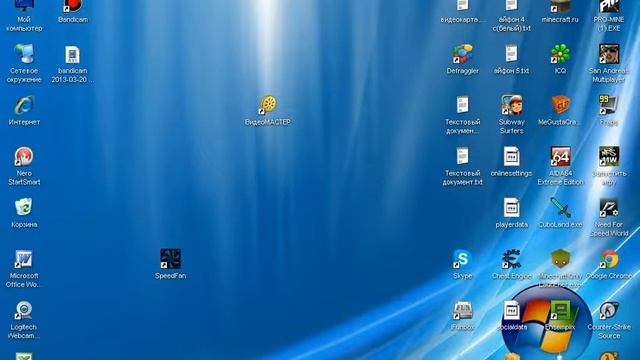Select the Текстовый документ.txt file

[x=462, y=156]
